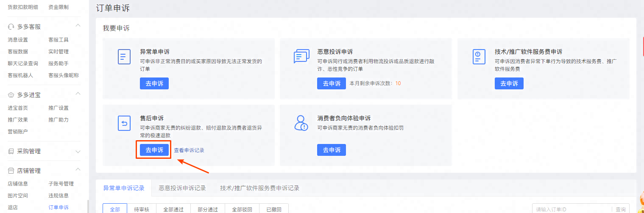This screenshot has width=644, height=213.
Task: Select the 待审核 status filter
Action: (x=142, y=209)
